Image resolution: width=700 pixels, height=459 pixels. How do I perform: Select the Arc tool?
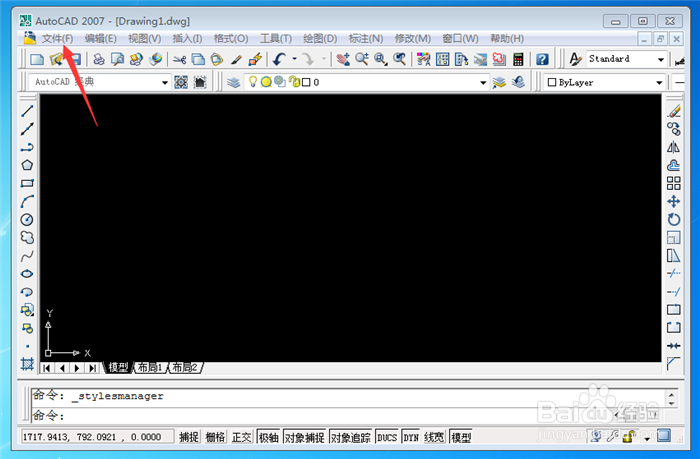[x=27, y=201]
